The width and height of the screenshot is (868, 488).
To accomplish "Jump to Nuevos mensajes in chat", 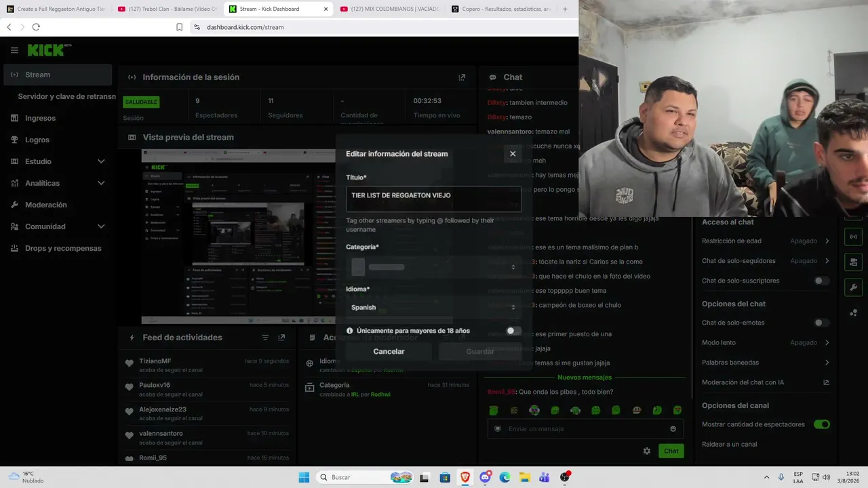I will (x=585, y=378).
